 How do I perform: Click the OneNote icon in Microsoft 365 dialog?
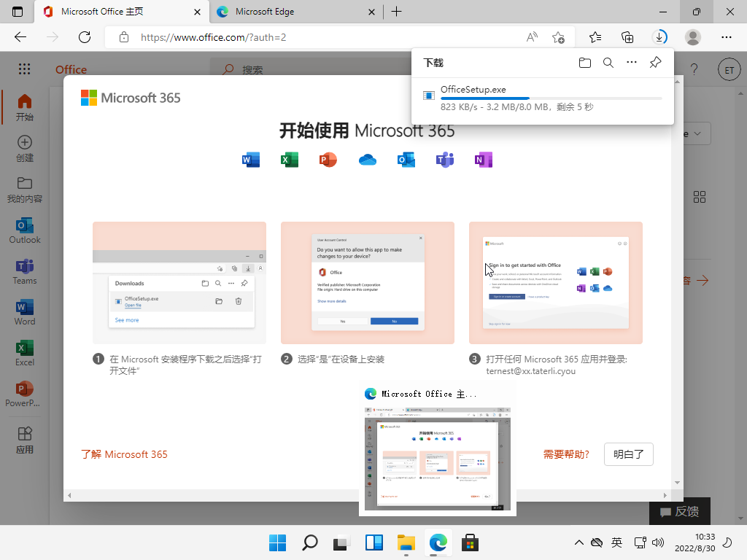tap(484, 160)
